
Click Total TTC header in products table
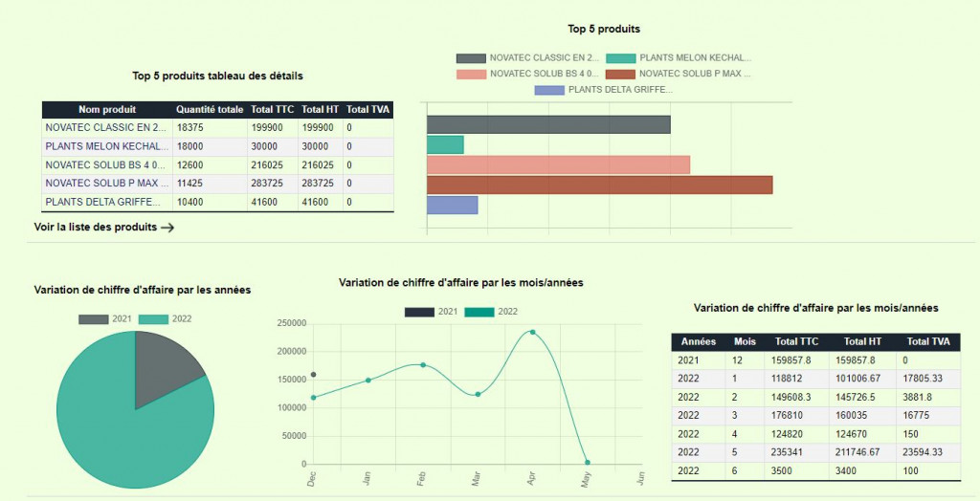(273, 109)
